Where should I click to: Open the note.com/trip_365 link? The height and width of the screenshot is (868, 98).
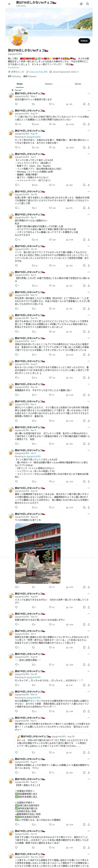(38, 72)
